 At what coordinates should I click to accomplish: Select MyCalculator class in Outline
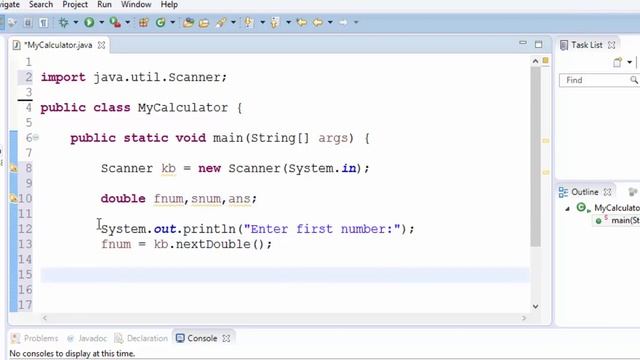click(608, 208)
